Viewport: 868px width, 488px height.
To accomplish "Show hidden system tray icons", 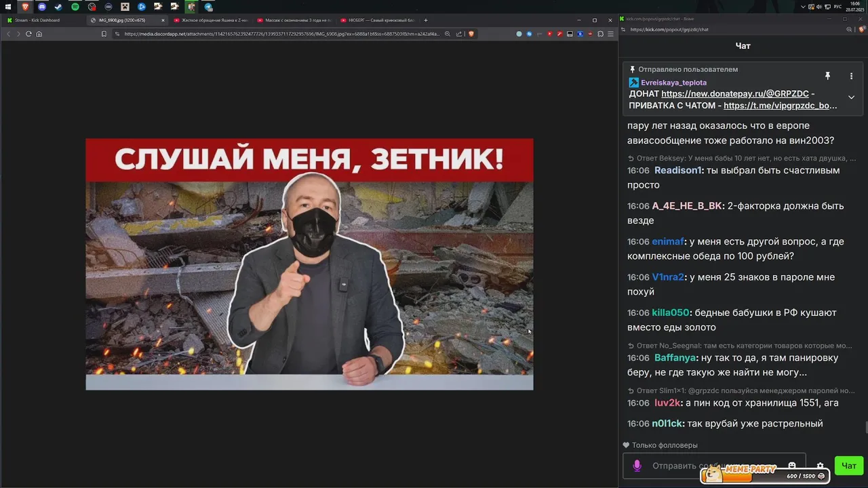I will [804, 7].
